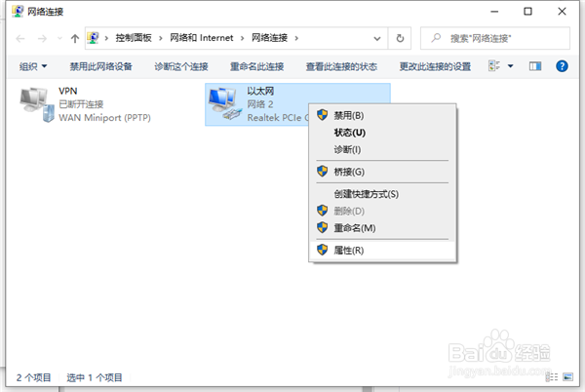The image size is (585, 392).
Task: Click the search 网络连接 field
Action: pos(495,38)
